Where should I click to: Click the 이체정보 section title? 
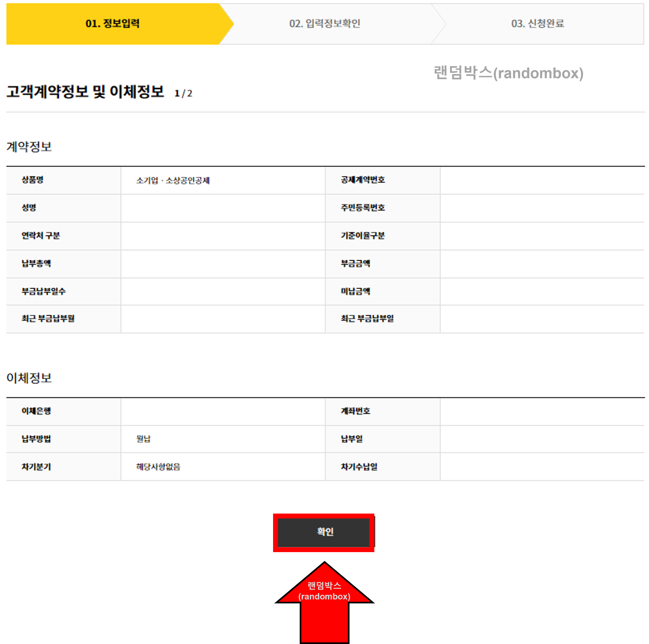pos(29,378)
